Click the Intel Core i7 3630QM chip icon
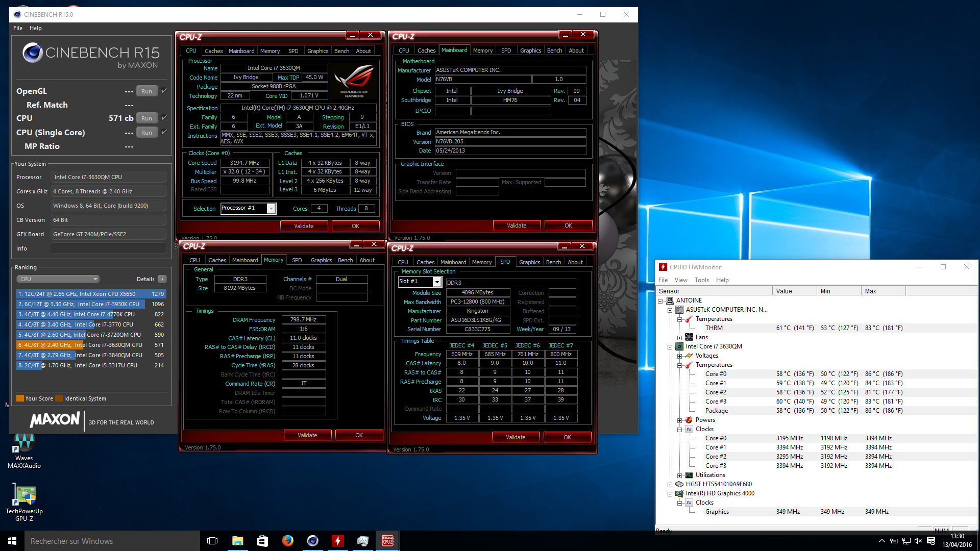The height and width of the screenshot is (551, 980). click(x=679, y=346)
